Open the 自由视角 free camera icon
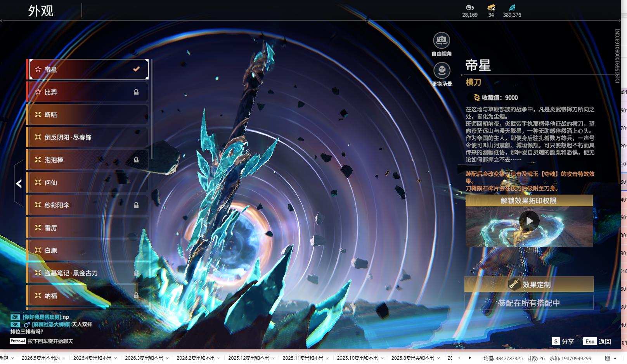This screenshot has width=627, height=364. click(x=442, y=40)
